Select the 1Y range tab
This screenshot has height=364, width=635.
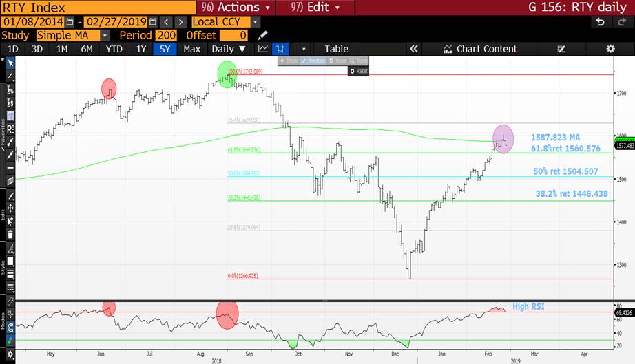coord(141,49)
